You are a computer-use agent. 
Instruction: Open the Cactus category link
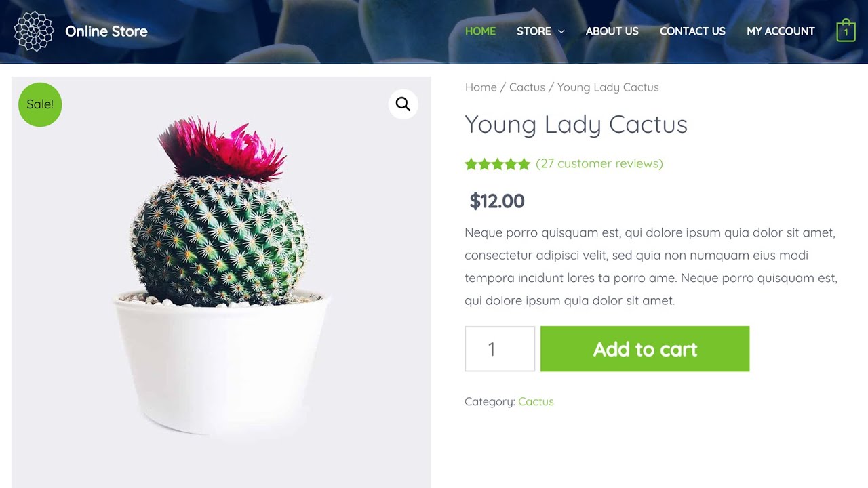pos(536,401)
